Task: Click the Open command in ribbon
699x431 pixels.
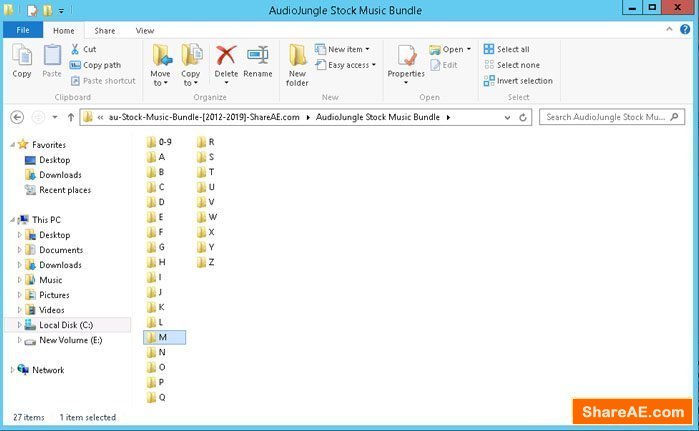Action: (x=449, y=49)
